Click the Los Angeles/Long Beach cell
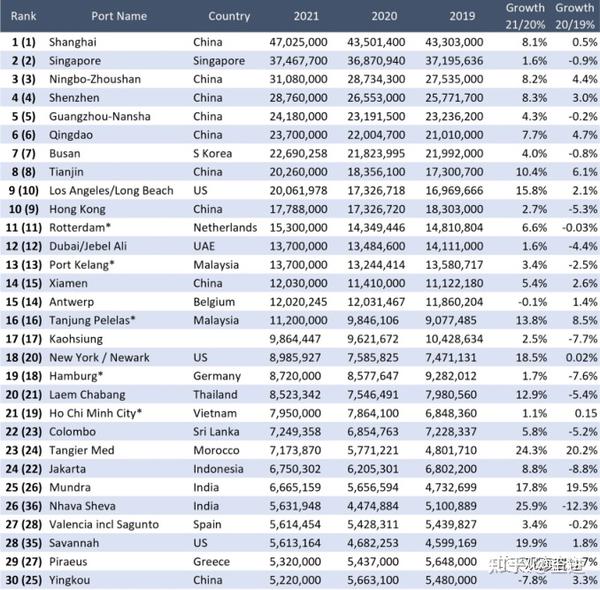This screenshot has width=600, height=590. [x=111, y=191]
